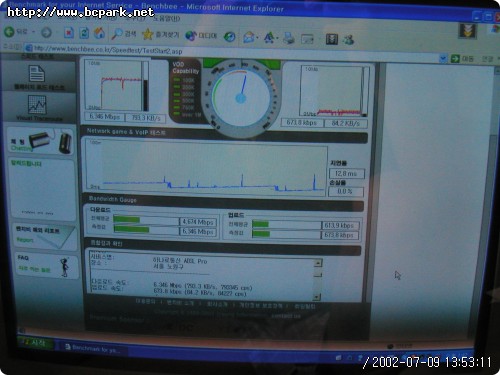
Task: Open the Help menu in the menu bar
Action: pyautogui.click(x=166, y=18)
